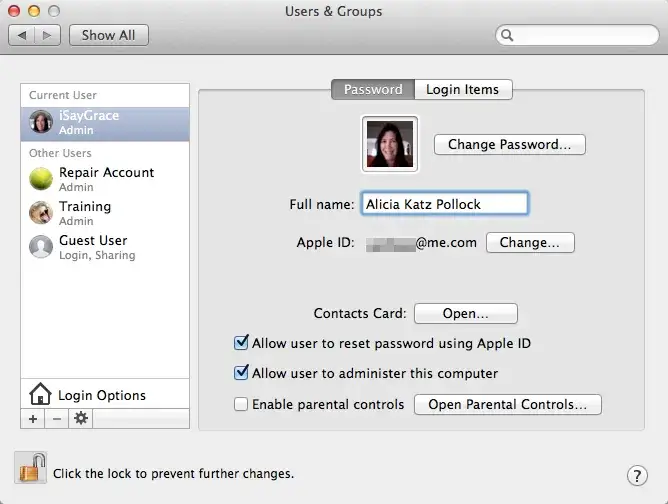Select the Repair Account user

point(105,179)
